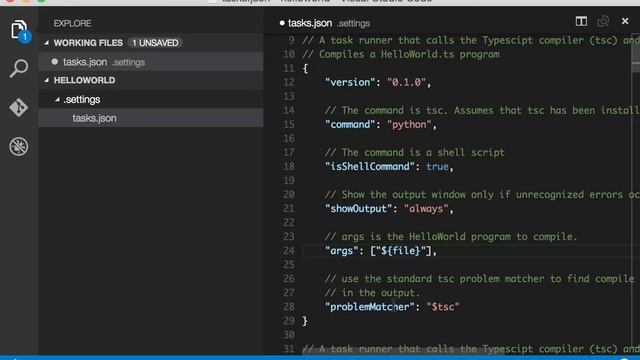This screenshot has height=360, width=640.
Task: Click the "always" showOutput value
Action: (x=426, y=209)
